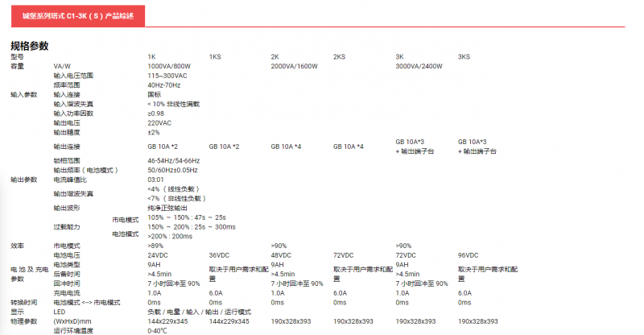
Task: Select the 48VDC battery voltage
Action: (x=281, y=255)
